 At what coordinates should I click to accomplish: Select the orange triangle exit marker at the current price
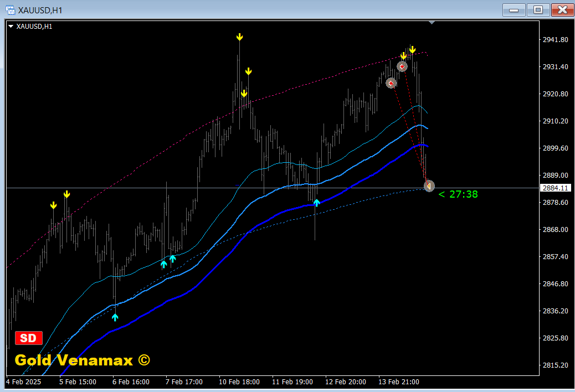pyautogui.click(x=429, y=186)
